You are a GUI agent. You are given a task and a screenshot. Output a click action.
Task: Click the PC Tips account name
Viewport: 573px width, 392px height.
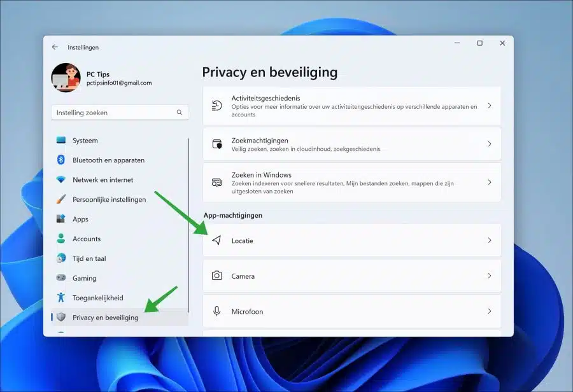[98, 74]
